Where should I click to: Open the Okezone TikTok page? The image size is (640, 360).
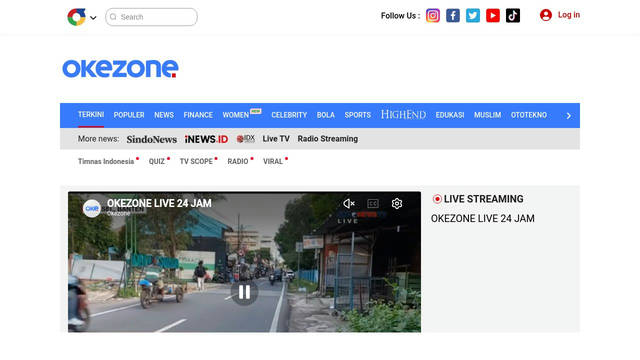click(513, 16)
